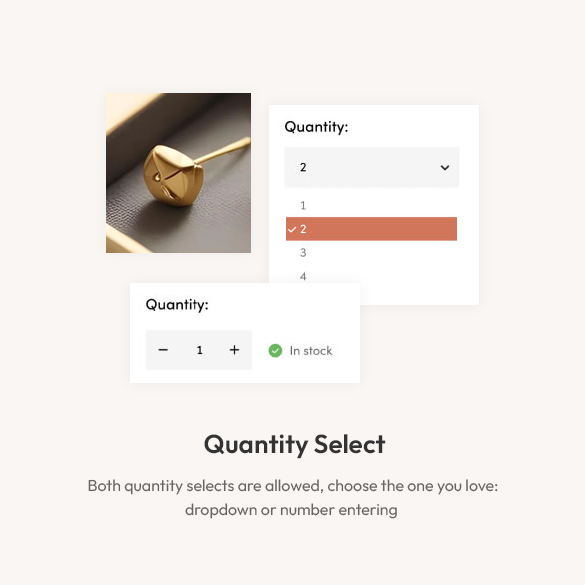Click the Quantity label above the dropdown

(x=316, y=127)
